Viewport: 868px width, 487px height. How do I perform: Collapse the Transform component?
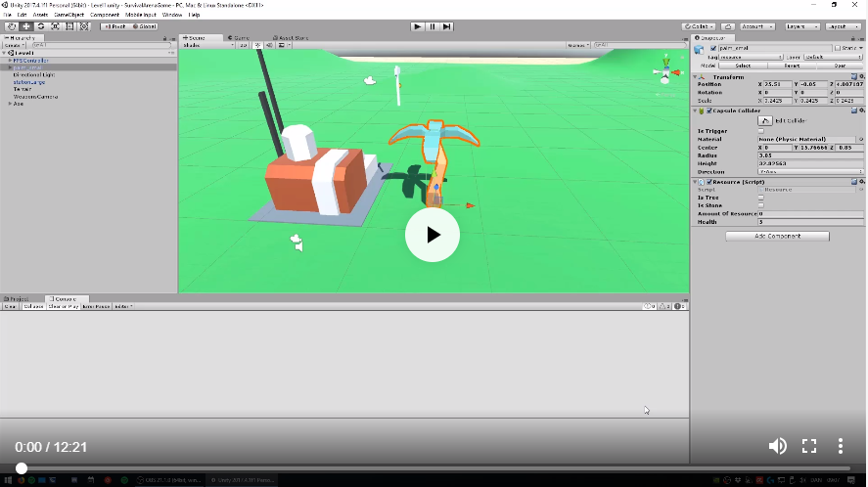(x=696, y=77)
